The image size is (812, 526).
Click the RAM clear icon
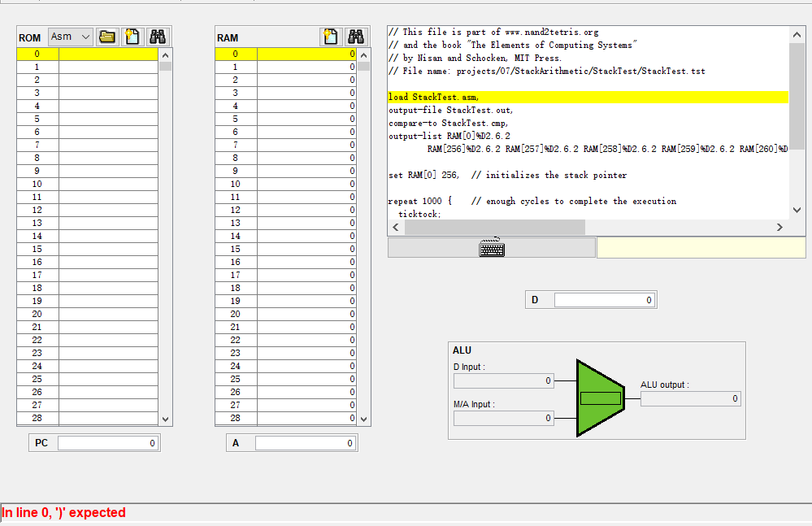pos(330,37)
